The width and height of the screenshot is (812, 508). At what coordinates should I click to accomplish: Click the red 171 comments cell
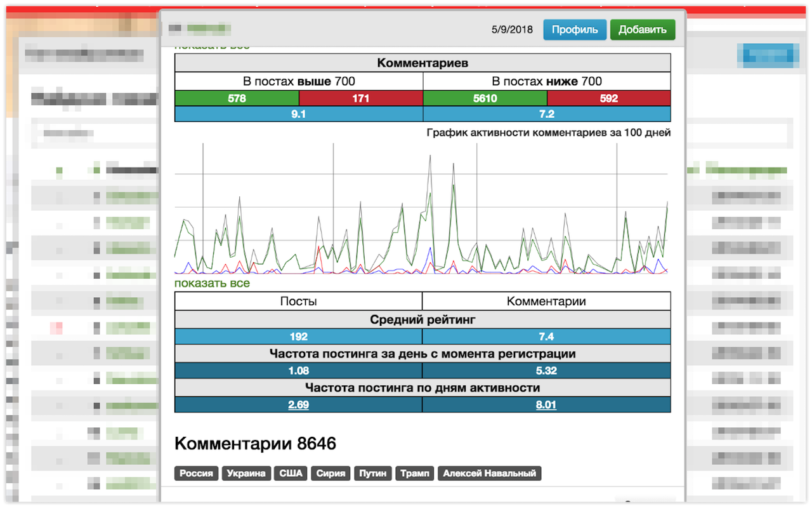360,98
